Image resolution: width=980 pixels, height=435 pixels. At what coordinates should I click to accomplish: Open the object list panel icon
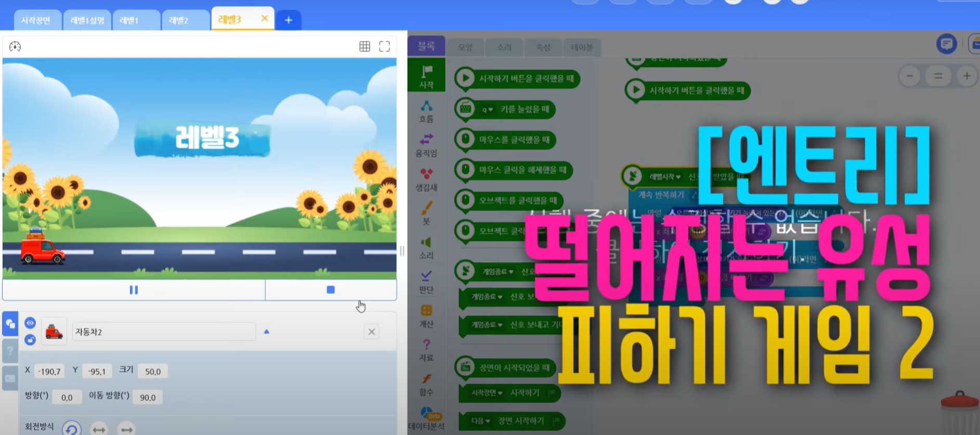pyautogui.click(x=10, y=324)
